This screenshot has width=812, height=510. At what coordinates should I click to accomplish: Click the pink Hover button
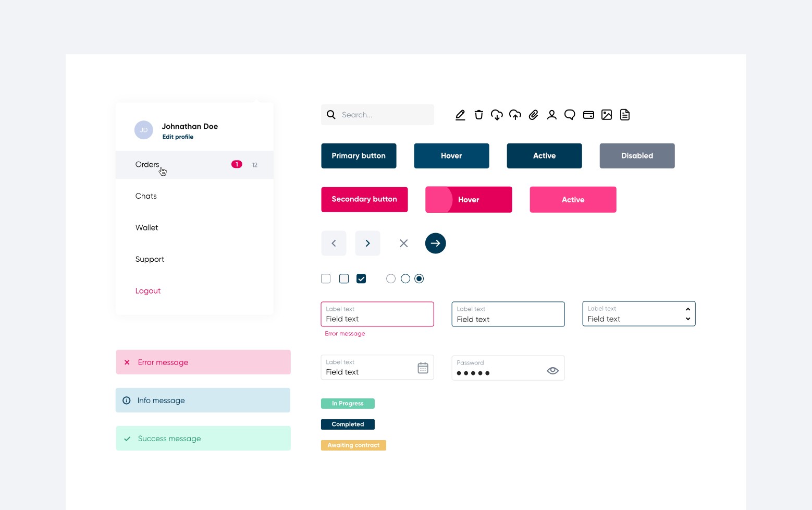click(x=469, y=199)
